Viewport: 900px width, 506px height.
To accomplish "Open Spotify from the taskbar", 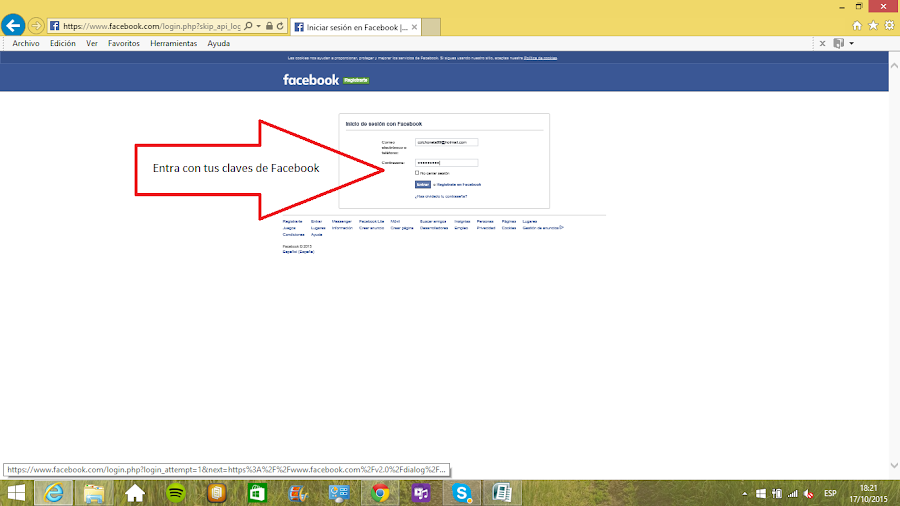I will coord(176,493).
